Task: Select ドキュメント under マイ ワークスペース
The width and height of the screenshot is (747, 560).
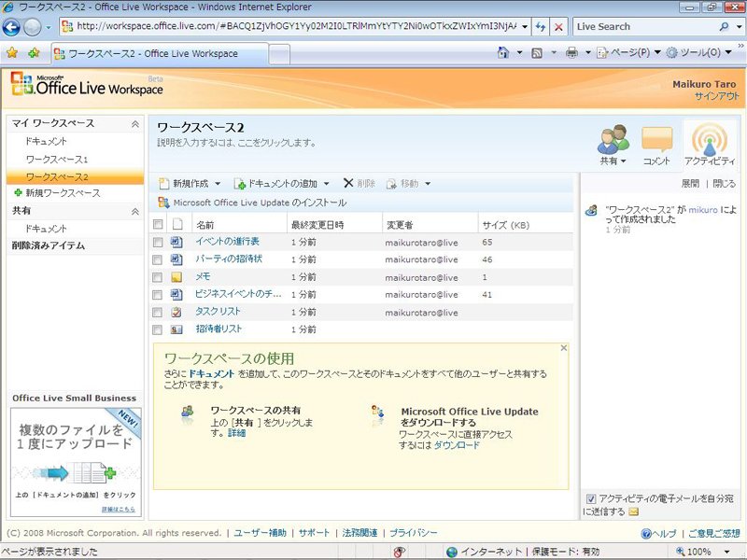Action: tap(46, 142)
